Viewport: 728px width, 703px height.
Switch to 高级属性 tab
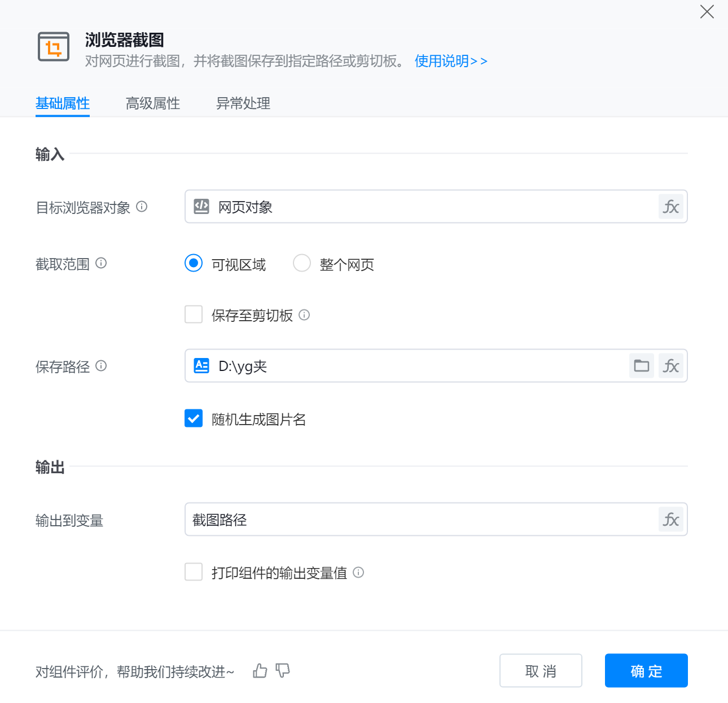pyautogui.click(x=153, y=103)
